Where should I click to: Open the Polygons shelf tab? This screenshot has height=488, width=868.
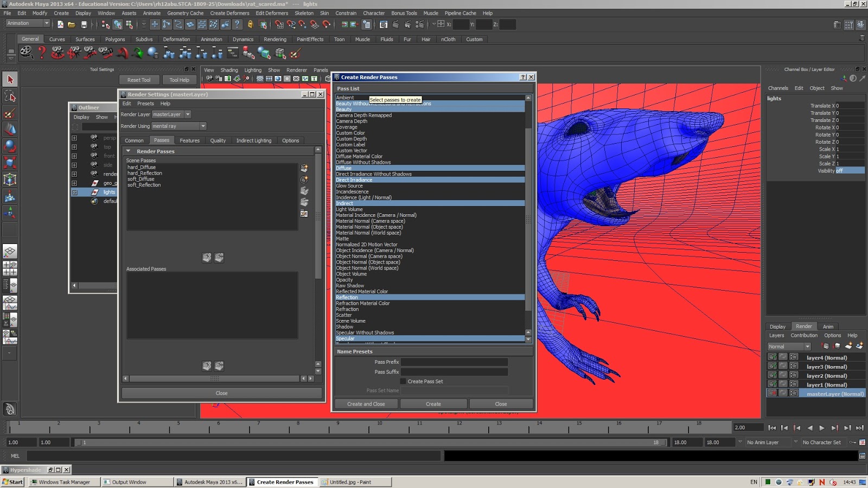click(114, 39)
